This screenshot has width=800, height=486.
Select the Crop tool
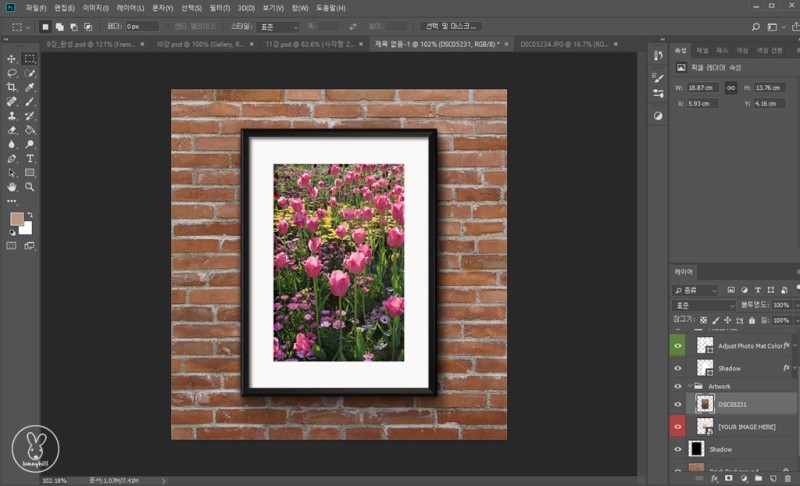tap(12, 87)
